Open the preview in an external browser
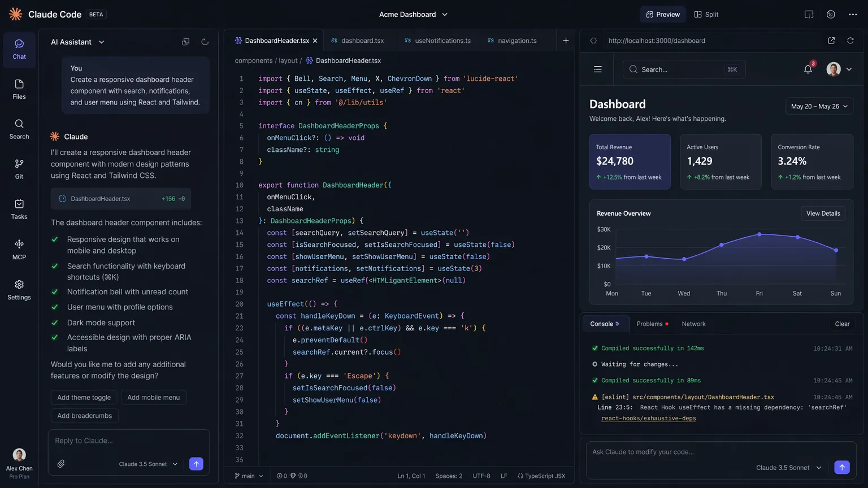Viewport: 868px width, 488px height. pyautogui.click(x=831, y=40)
